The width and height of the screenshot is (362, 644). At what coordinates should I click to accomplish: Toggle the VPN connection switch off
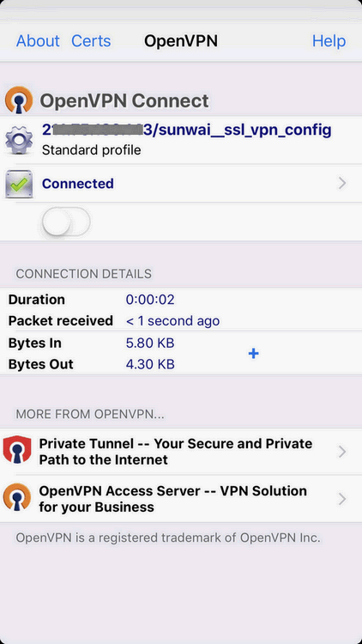66,222
